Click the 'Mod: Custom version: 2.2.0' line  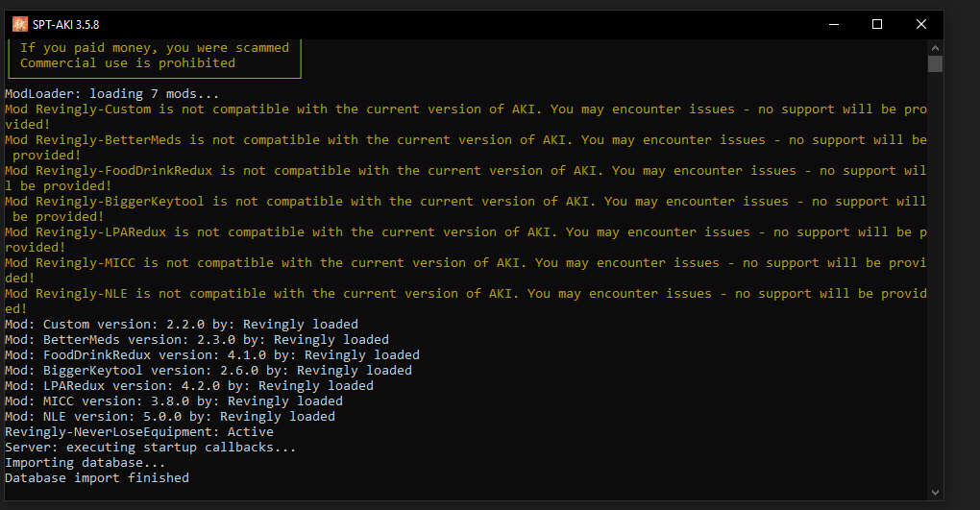pyautogui.click(x=182, y=325)
